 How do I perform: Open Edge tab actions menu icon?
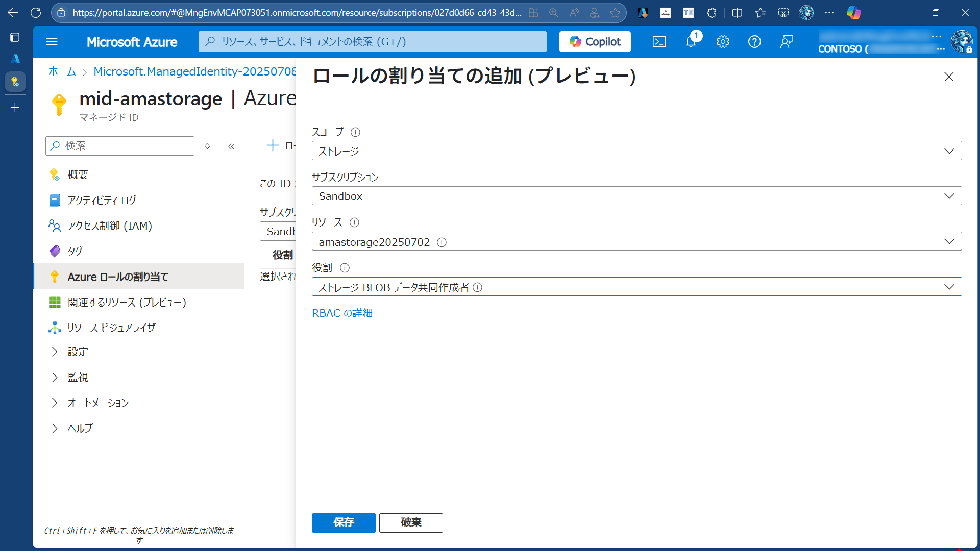pyautogui.click(x=15, y=37)
